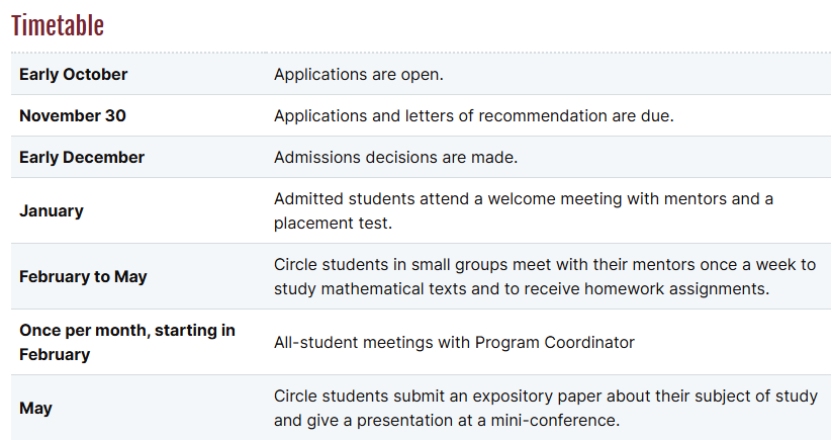The width and height of the screenshot is (832, 440).
Task: Click the sentence starting "Admitted students attend"
Action: point(523,199)
